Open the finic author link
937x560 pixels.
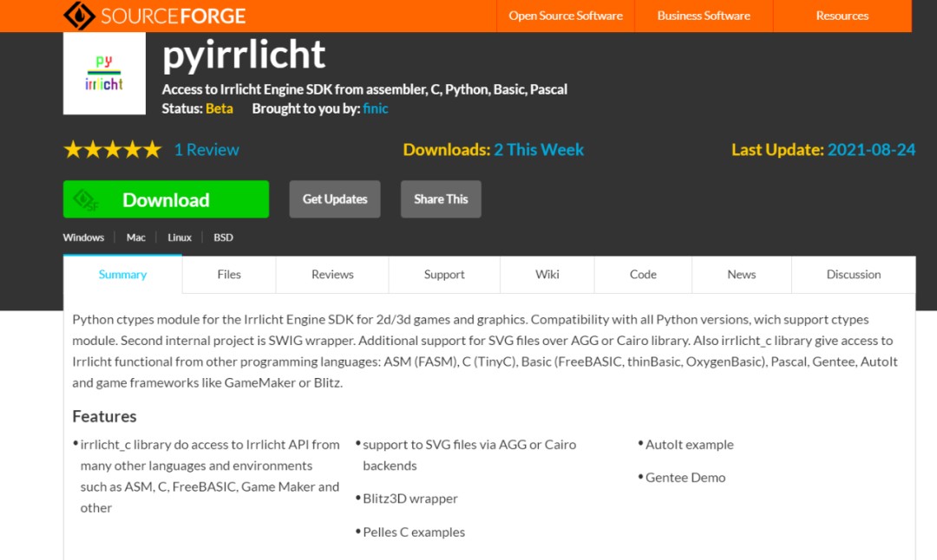pyautogui.click(x=376, y=108)
